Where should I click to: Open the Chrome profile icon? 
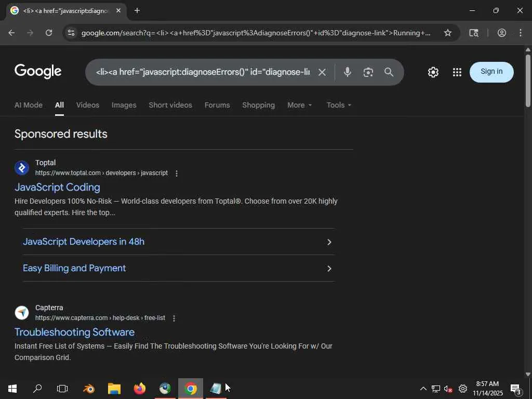click(x=502, y=33)
